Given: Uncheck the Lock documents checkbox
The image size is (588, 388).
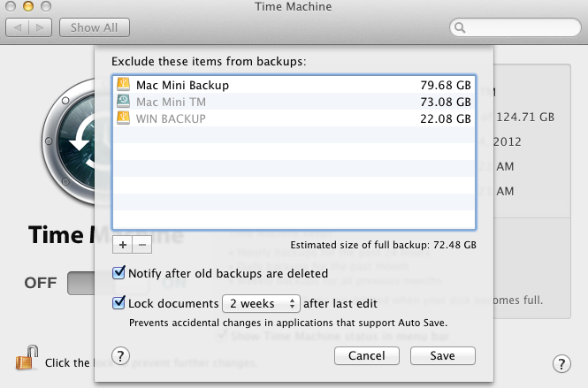Looking at the screenshot, I should (x=120, y=303).
